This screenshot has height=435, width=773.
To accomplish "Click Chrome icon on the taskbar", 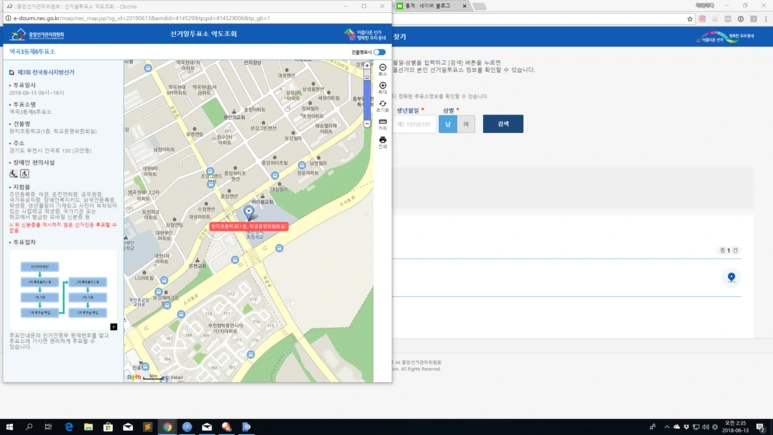I will [167, 427].
